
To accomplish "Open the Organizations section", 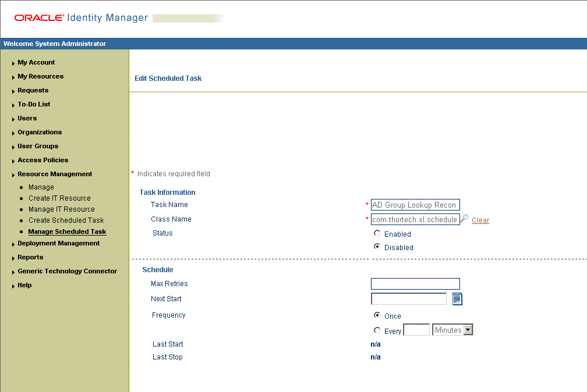I will 40,132.
